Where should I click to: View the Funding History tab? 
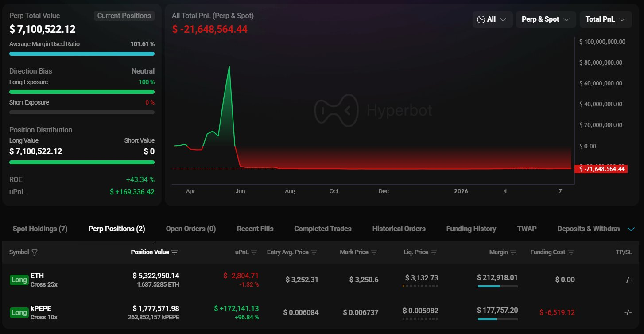coord(471,229)
